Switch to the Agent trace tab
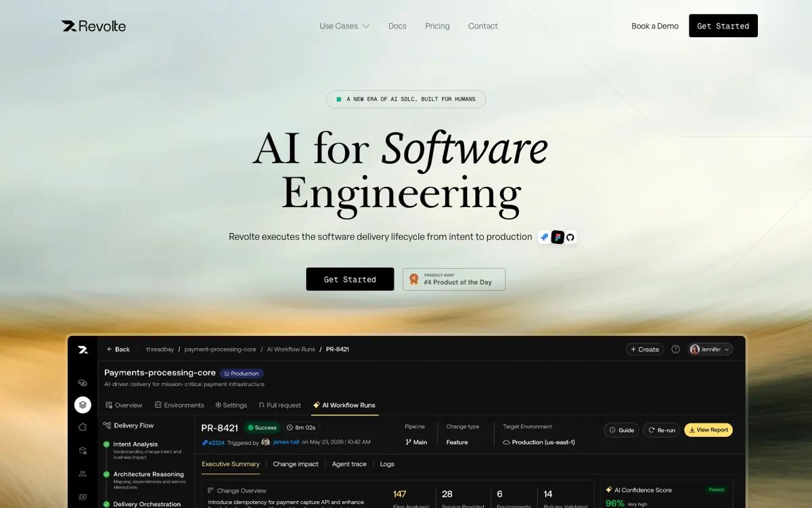This screenshot has width=812, height=508. [349, 464]
